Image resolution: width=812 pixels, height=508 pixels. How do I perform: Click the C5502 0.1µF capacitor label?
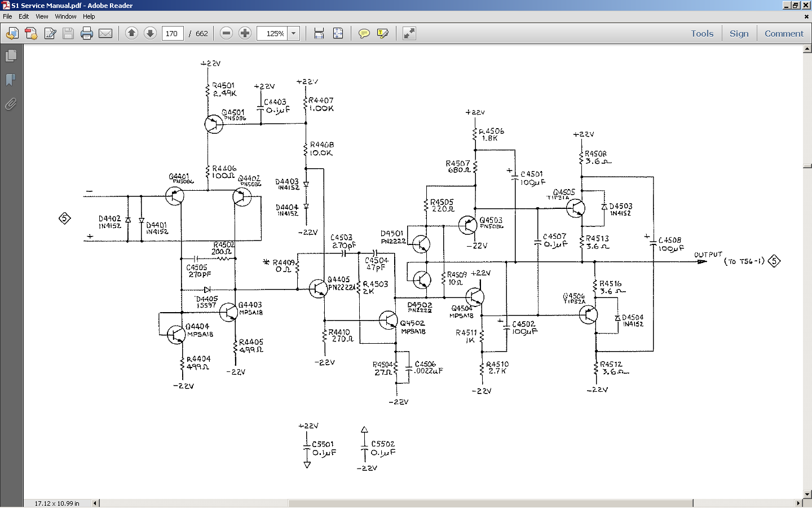[383, 448]
